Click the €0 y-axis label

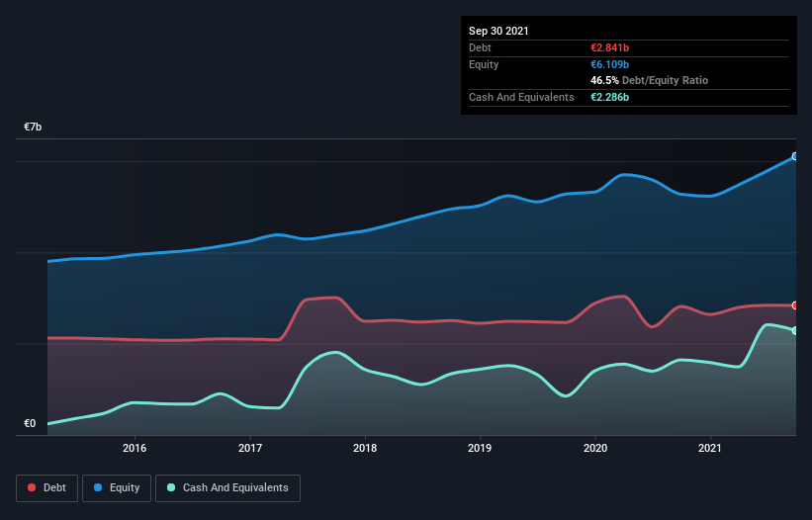point(30,424)
